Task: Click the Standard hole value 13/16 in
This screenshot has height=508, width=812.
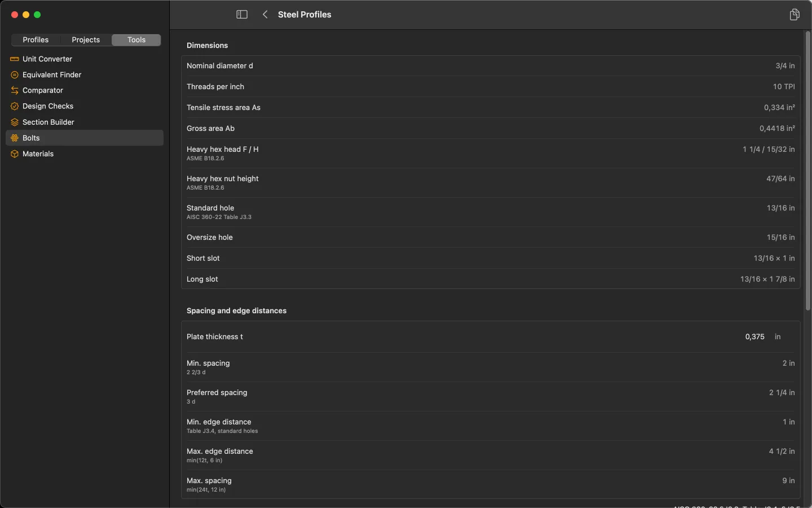Action: click(x=780, y=208)
